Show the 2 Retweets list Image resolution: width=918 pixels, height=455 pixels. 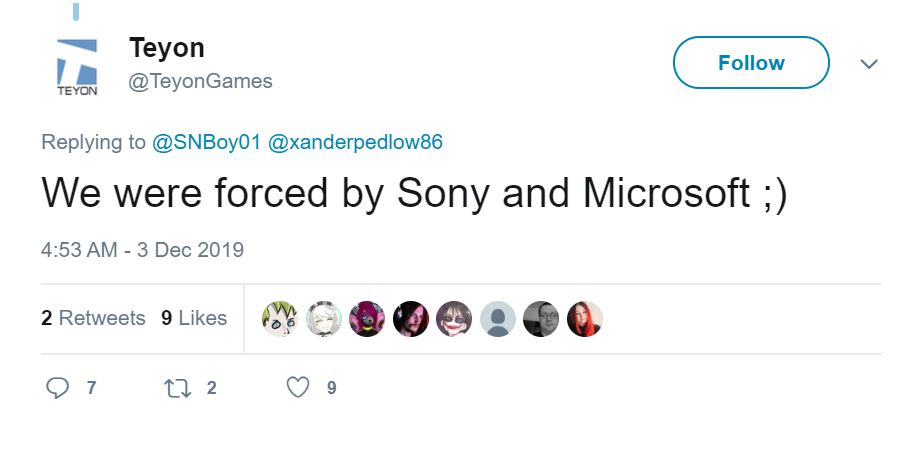pos(93,318)
